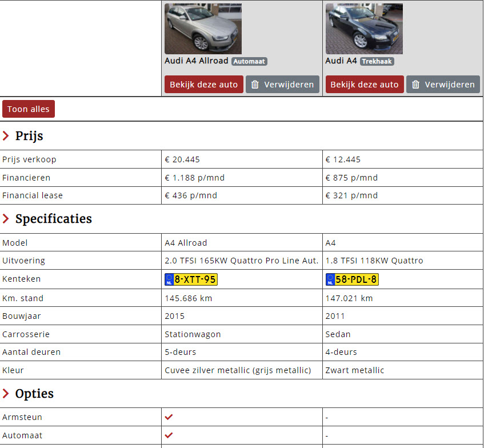The image size is (484, 448).
Task: Select the price '€ 20.445'
Action: [x=182, y=159]
